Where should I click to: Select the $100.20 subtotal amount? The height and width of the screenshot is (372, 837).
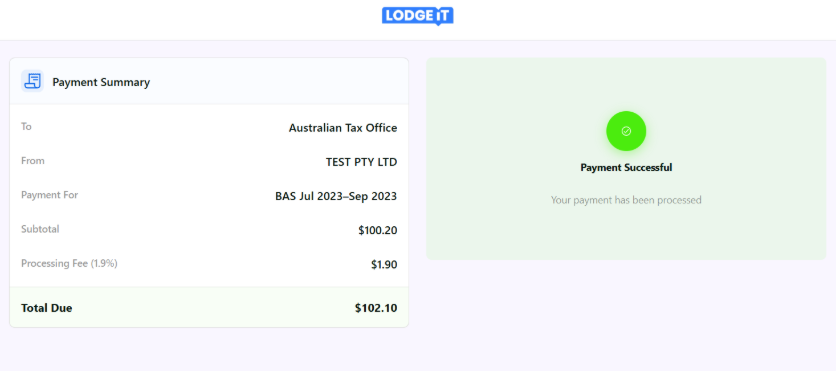pos(377,231)
